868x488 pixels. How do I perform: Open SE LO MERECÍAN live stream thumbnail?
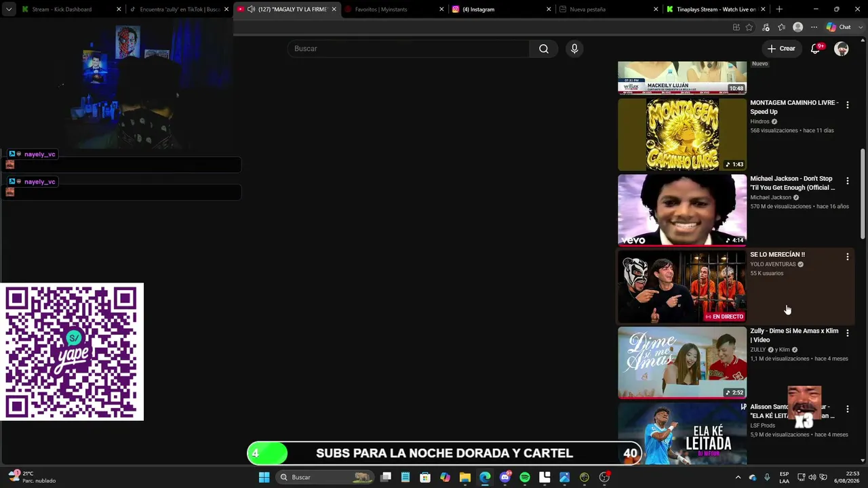(682, 287)
